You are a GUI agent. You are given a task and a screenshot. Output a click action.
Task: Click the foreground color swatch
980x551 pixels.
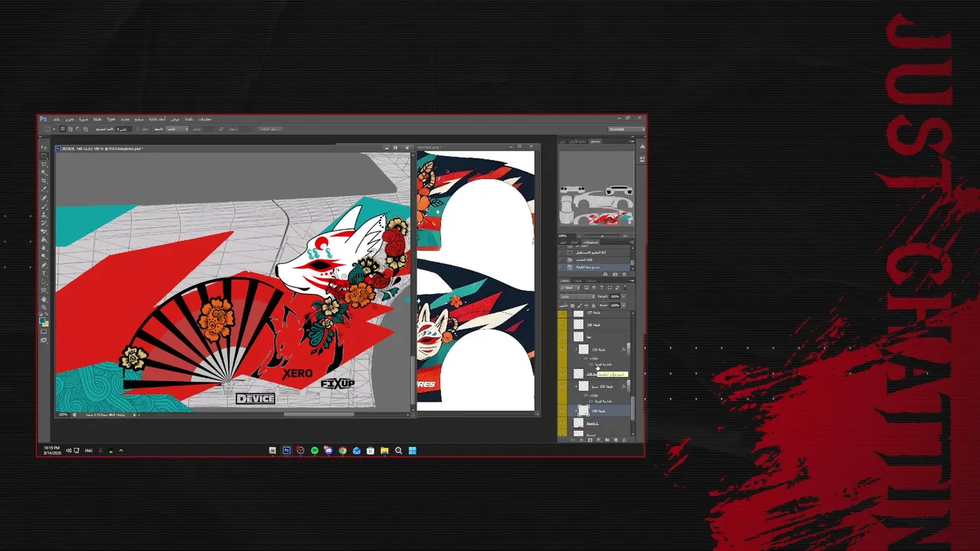click(43, 321)
